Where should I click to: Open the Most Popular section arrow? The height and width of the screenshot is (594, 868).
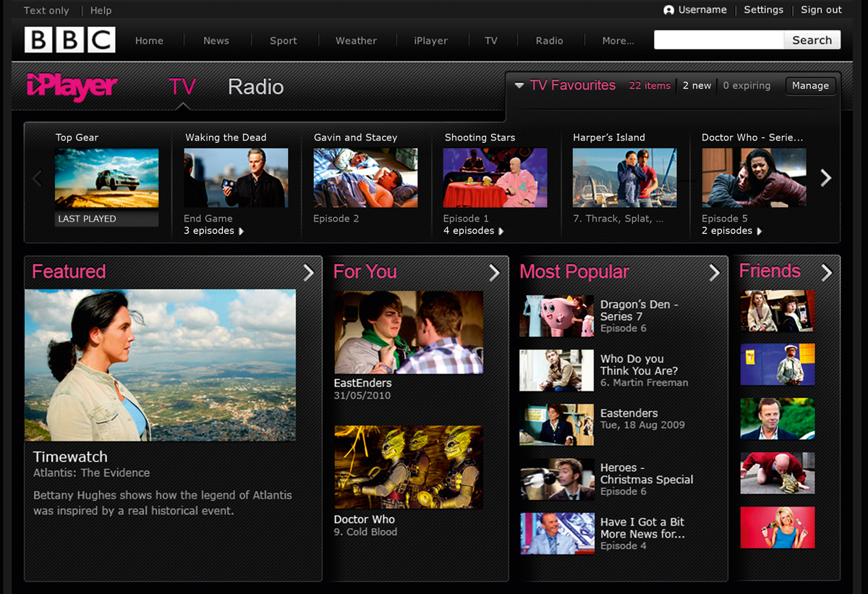tap(715, 273)
